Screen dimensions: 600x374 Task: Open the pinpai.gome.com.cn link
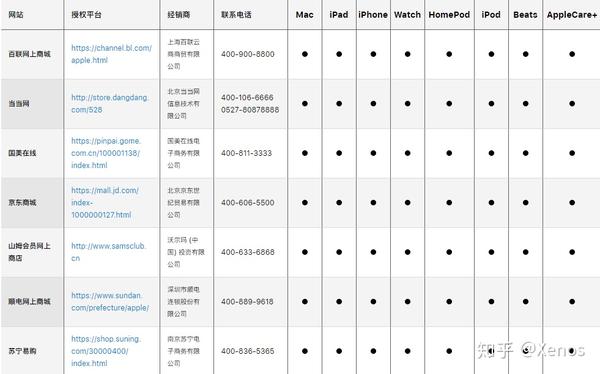[106, 153]
